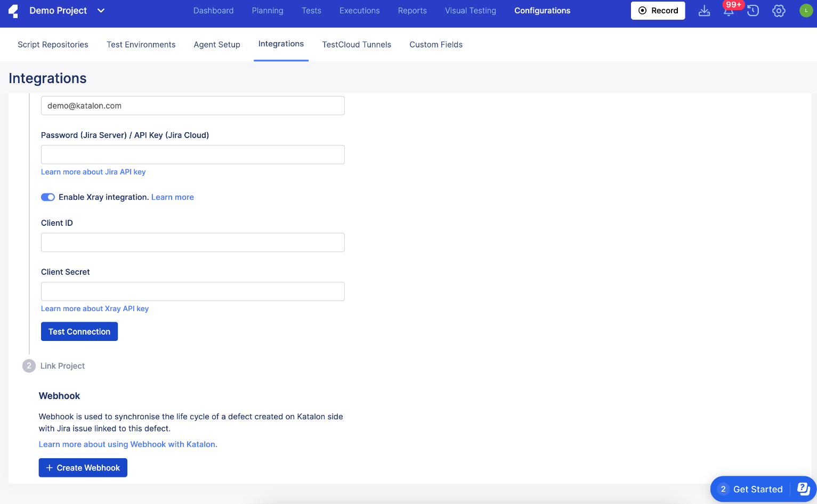Open the settings gear icon
The width and height of the screenshot is (817, 504).
[779, 11]
